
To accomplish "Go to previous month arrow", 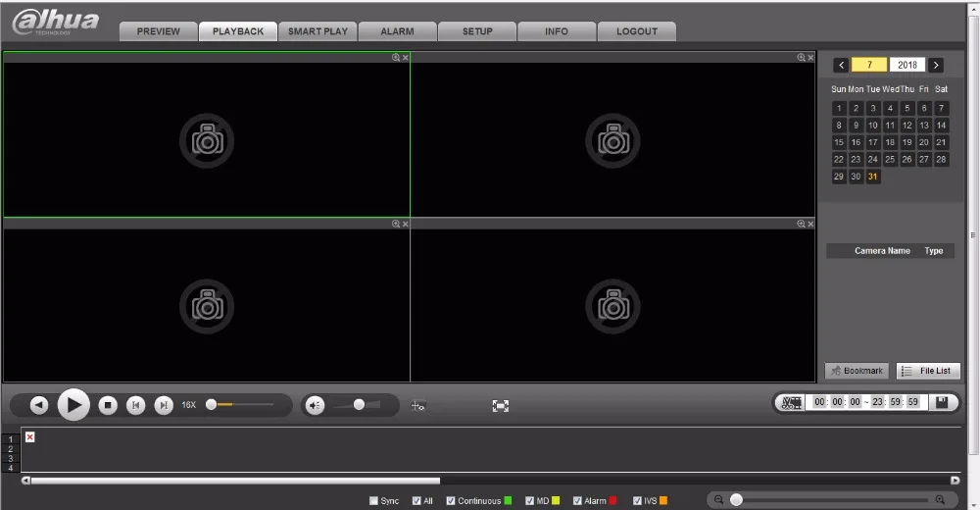I will [x=841, y=65].
